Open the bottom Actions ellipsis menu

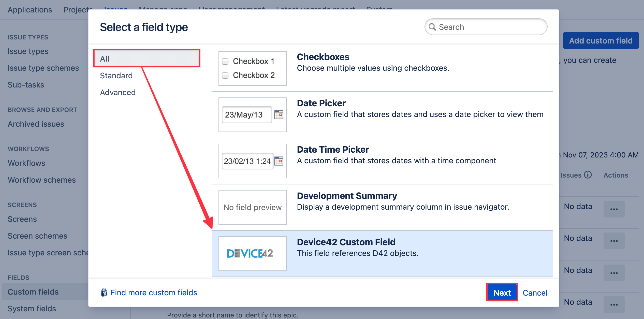pos(614,304)
